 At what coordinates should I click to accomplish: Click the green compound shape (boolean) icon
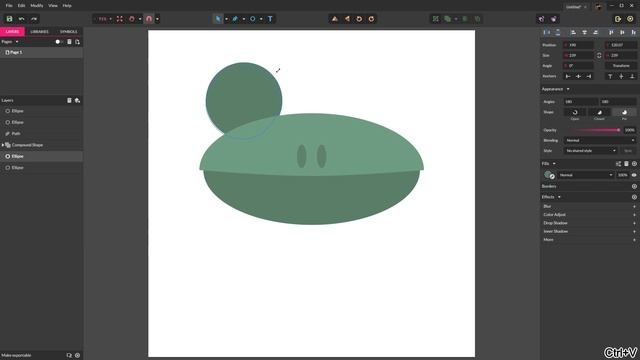pyautogui.click(x=448, y=19)
